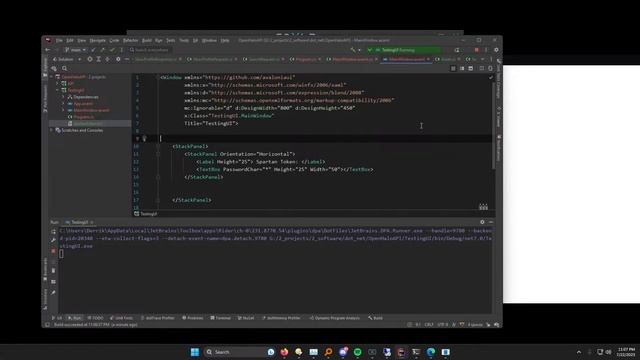
Task: Click the magnifier search icon in Solution explorer
Action: pos(64,69)
